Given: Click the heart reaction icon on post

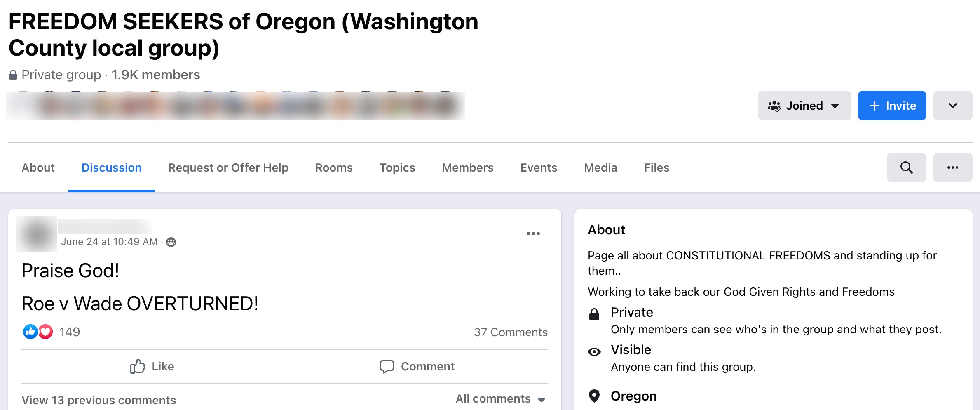Looking at the screenshot, I should coord(45,332).
